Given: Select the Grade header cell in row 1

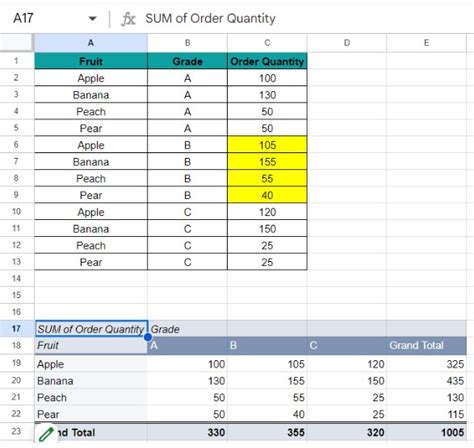Looking at the screenshot, I should tap(187, 61).
